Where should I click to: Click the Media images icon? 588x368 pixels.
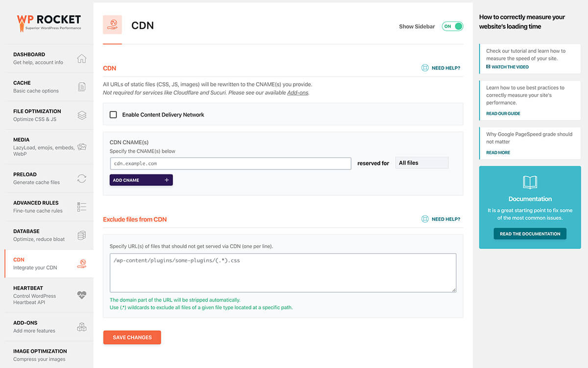pos(82,147)
